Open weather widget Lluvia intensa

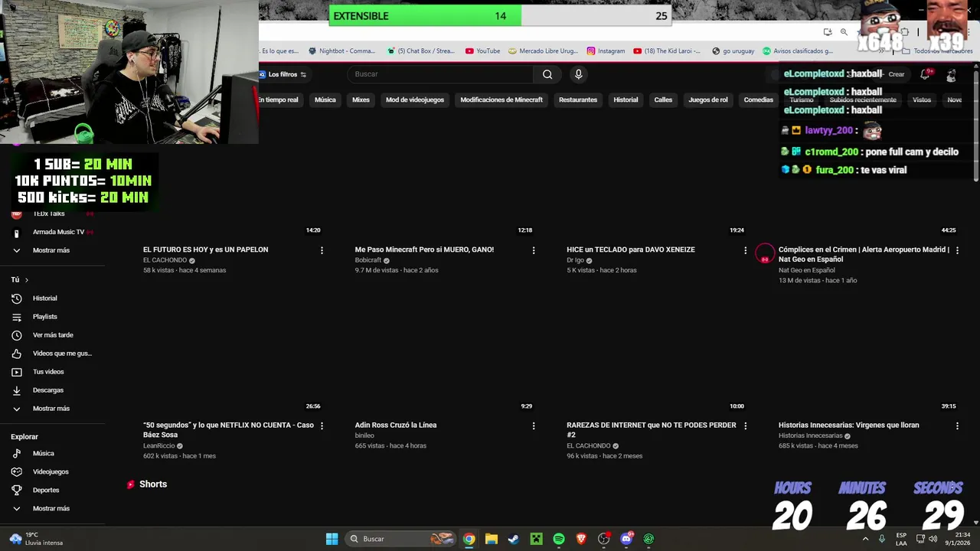coord(35,539)
